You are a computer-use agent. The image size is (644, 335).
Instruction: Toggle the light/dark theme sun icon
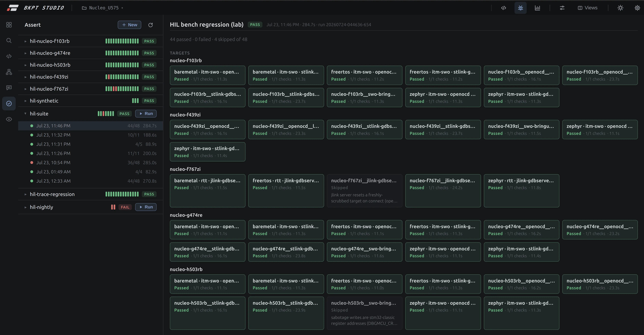point(620,8)
